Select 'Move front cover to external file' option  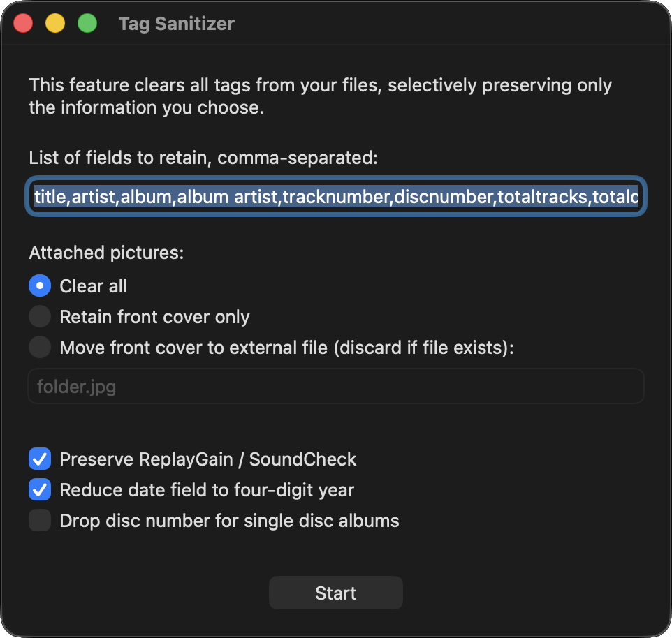point(40,348)
